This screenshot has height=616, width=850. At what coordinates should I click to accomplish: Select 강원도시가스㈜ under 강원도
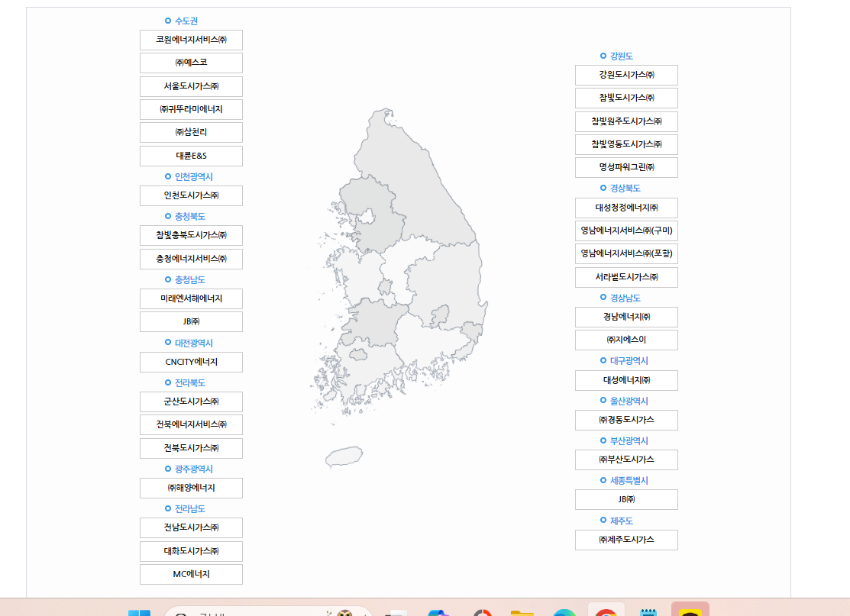(626, 76)
